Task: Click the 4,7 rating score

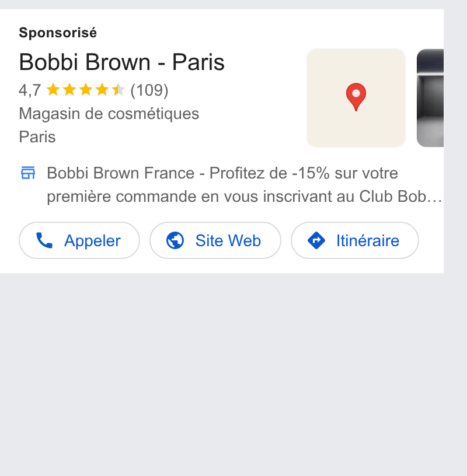Action: (x=30, y=90)
